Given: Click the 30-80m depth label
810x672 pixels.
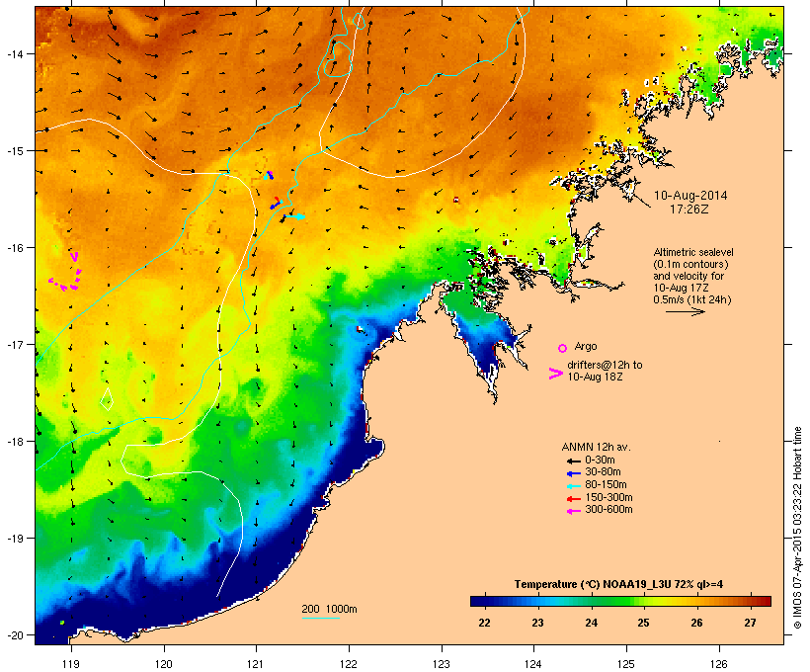Looking at the screenshot, I should pyautogui.click(x=603, y=472).
